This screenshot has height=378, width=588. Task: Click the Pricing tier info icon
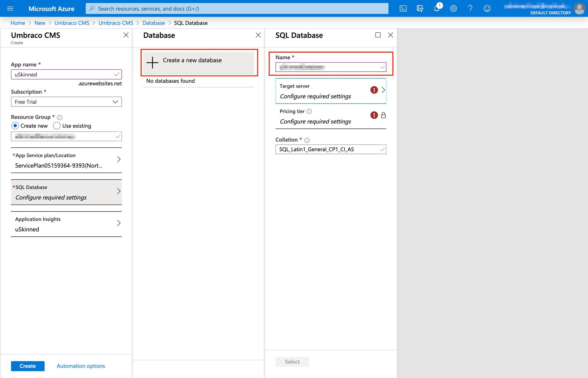pos(309,111)
